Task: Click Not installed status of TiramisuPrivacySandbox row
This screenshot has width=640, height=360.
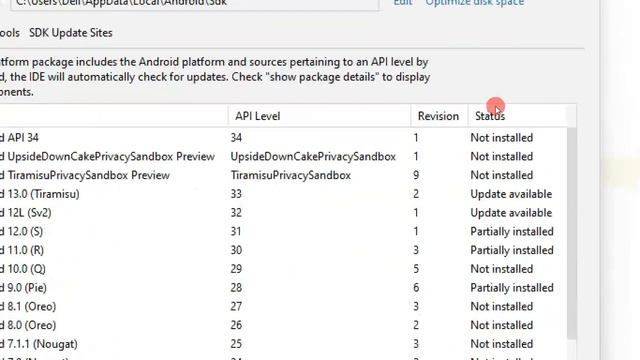Action: point(502,176)
